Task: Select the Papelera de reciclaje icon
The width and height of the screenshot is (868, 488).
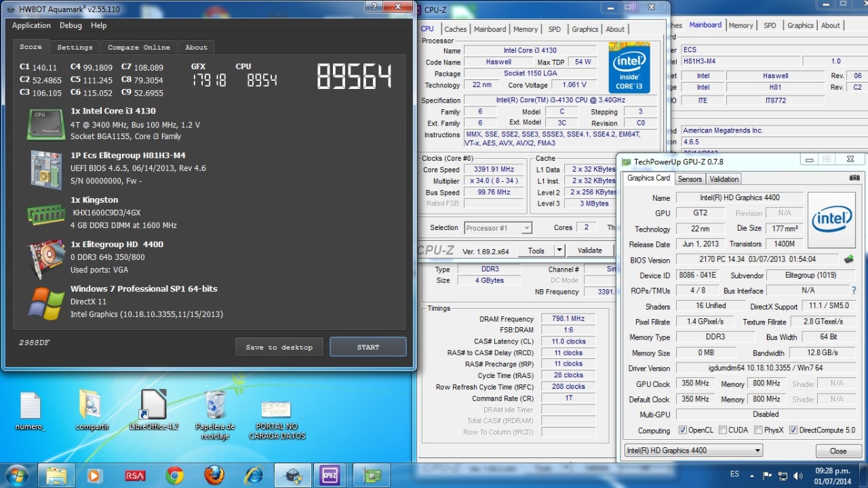Action: [215, 415]
